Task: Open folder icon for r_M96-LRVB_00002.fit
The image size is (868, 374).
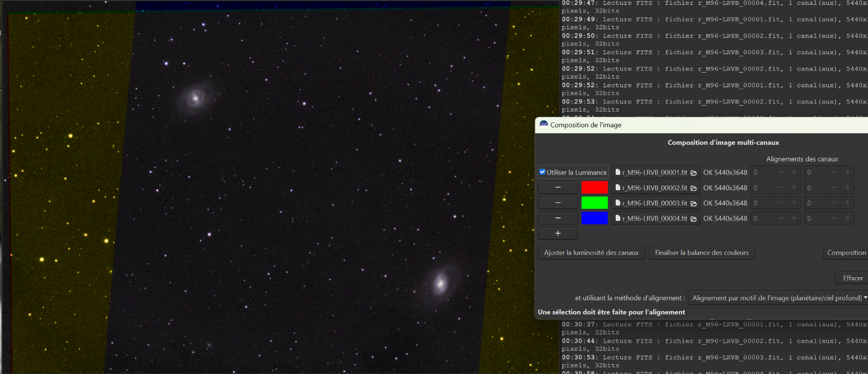Action: [693, 188]
